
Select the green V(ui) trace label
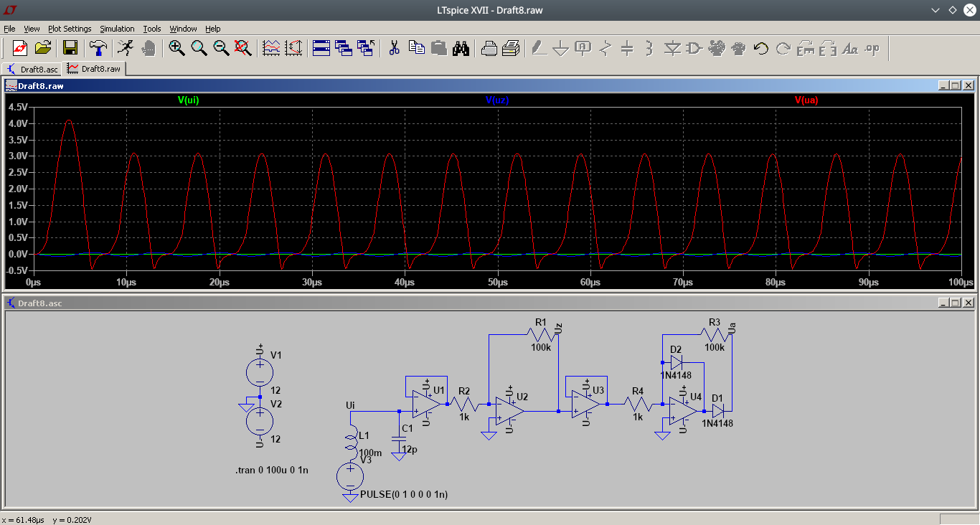[x=188, y=100]
